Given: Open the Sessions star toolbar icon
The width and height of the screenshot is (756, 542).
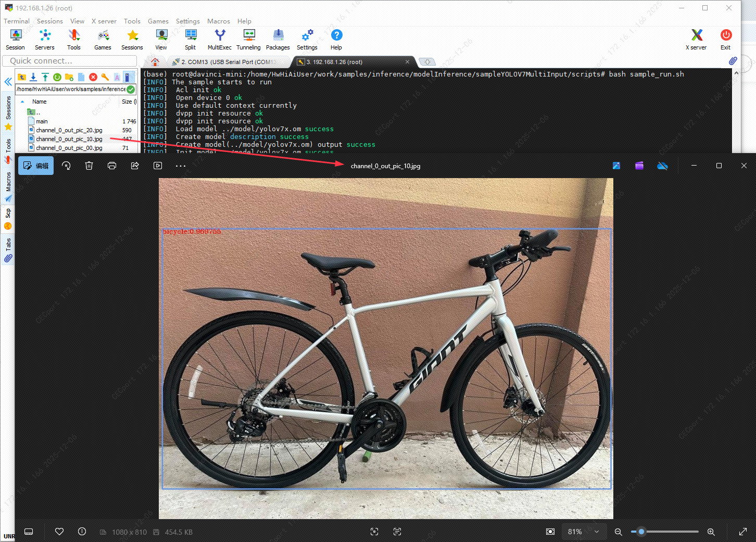Looking at the screenshot, I should click(132, 40).
